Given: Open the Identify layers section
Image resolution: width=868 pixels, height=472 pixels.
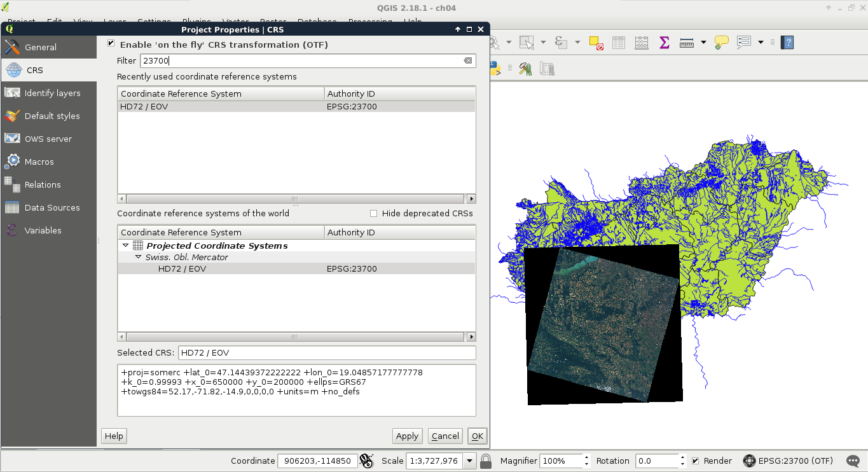Looking at the screenshot, I should pyautogui.click(x=52, y=93).
